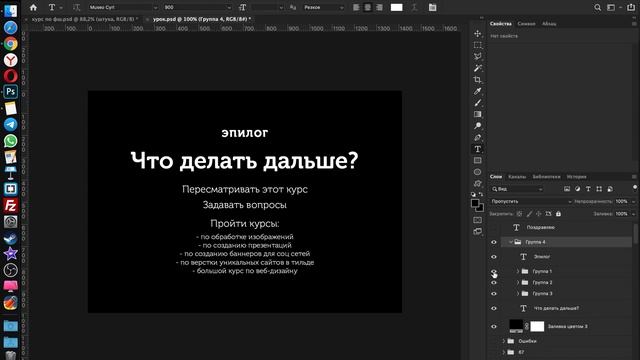Collapse the Группа 4 group arrow
This screenshot has width=640, height=360.
510,242
